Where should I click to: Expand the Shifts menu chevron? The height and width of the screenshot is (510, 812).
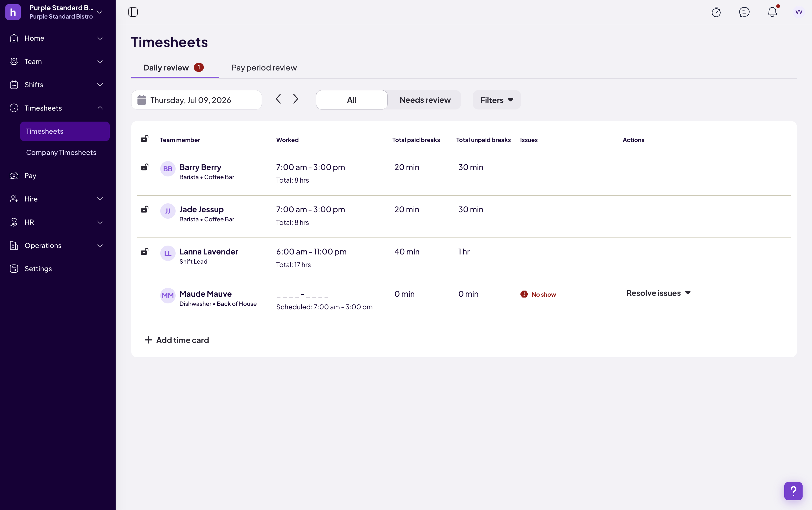click(x=100, y=85)
